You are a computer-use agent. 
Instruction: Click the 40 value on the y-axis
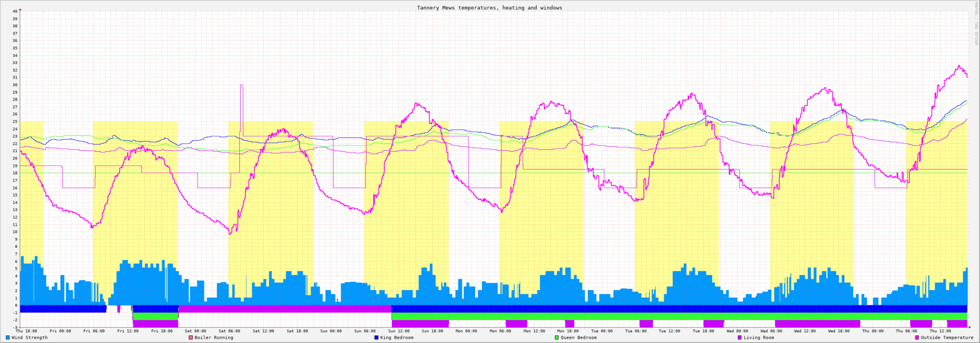(15, 11)
